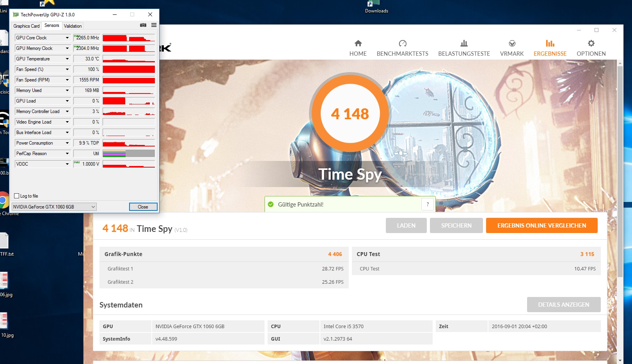The image size is (632, 364).
Task: Click ERGEBNIS ONLINE VERGLEICHEN button
Action: [x=542, y=226]
